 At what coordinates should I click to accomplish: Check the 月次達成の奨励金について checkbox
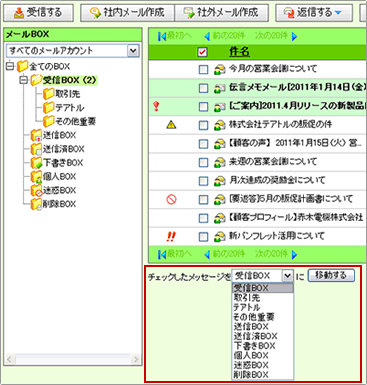point(203,181)
